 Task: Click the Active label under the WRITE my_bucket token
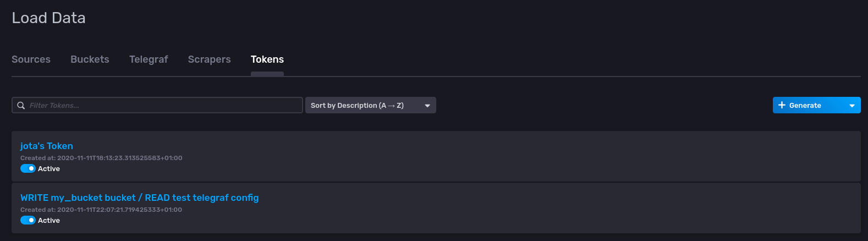click(x=49, y=221)
